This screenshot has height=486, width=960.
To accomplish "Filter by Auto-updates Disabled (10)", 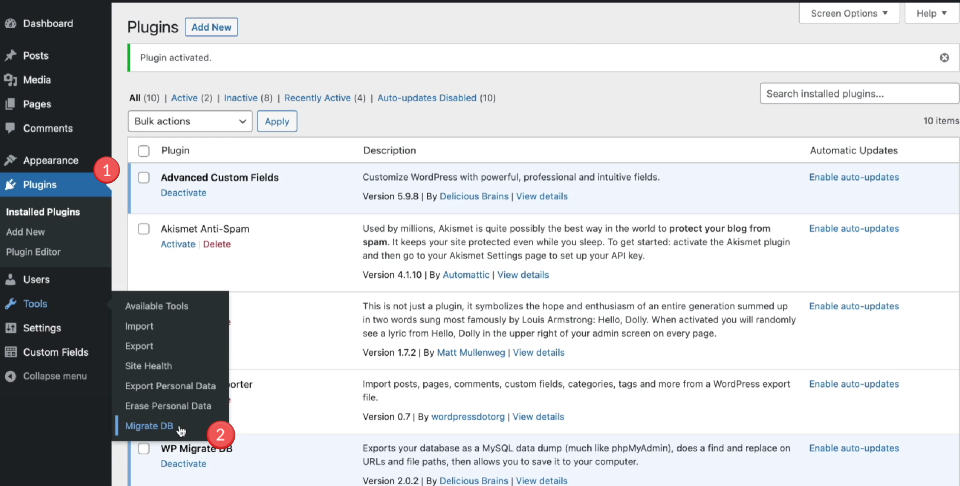I will 437,98.
